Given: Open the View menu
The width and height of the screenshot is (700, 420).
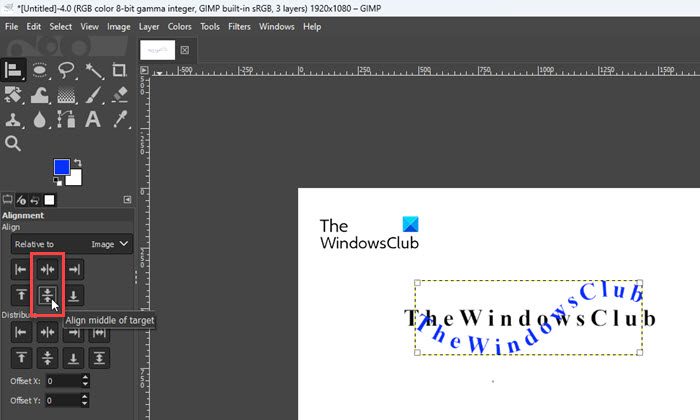Looking at the screenshot, I should [89, 26].
